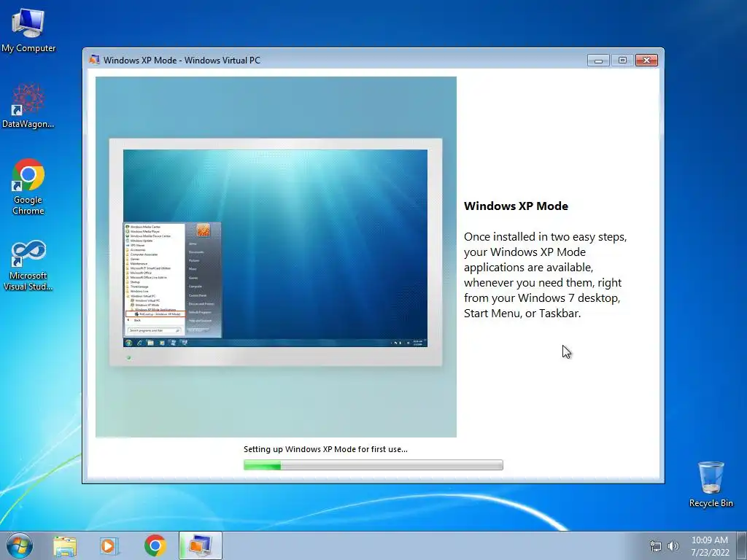
Task: Select the Microsoft Visual Studio desktop shortcut
Action: click(x=28, y=265)
